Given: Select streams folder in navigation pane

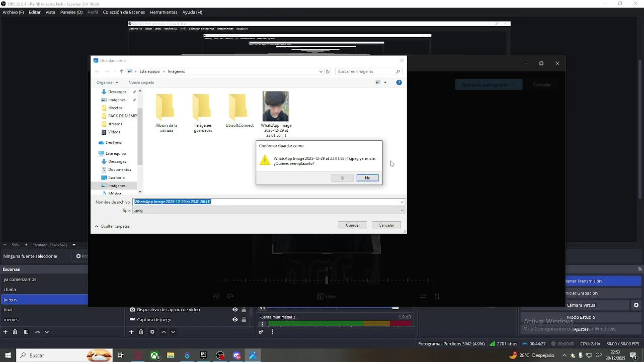Looking at the screenshot, I should pos(115,124).
